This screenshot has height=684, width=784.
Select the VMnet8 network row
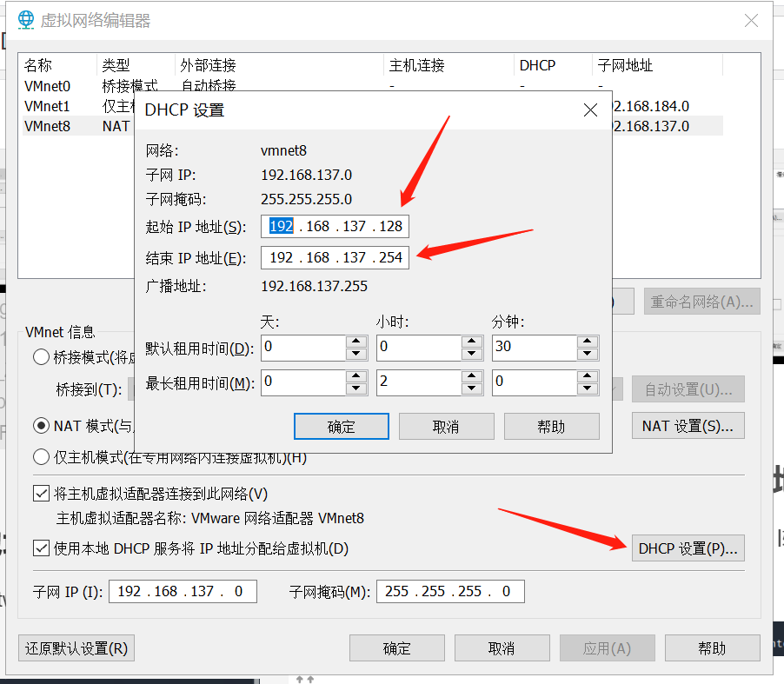(x=48, y=126)
